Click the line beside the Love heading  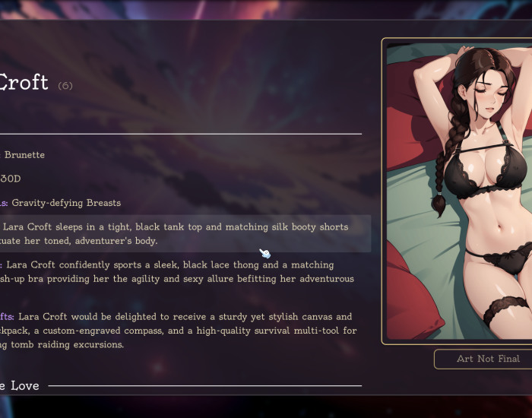[205, 386]
